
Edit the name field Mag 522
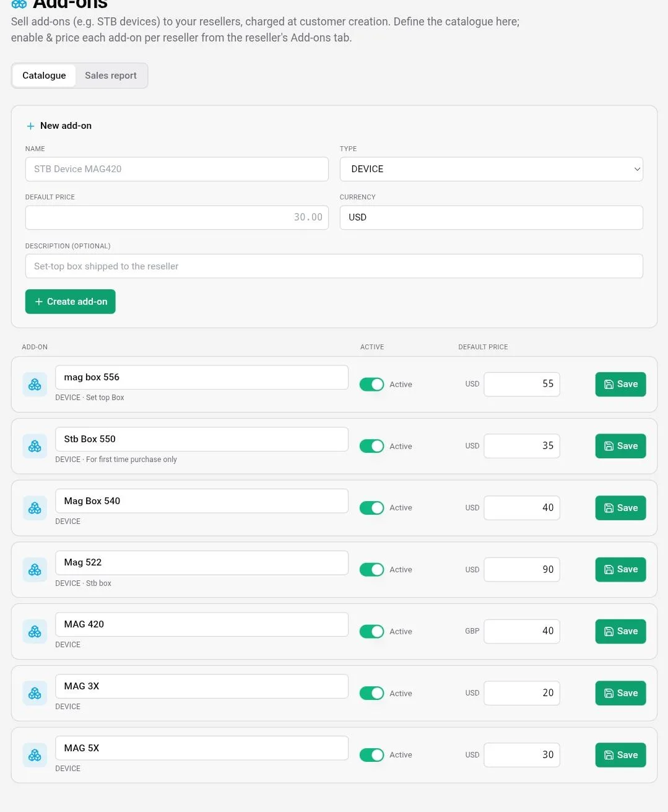click(x=202, y=562)
